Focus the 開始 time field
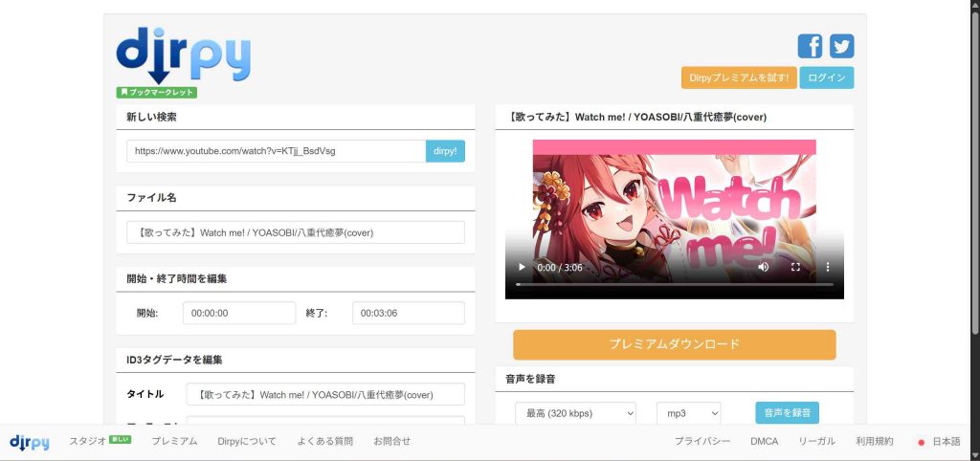980x461 pixels. pos(239,313)
